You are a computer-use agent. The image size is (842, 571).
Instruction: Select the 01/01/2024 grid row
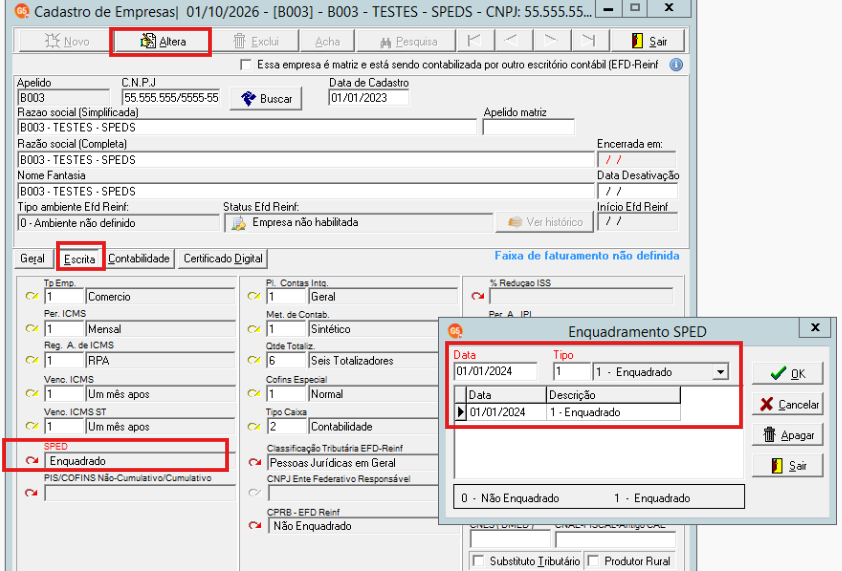(568, 412)
